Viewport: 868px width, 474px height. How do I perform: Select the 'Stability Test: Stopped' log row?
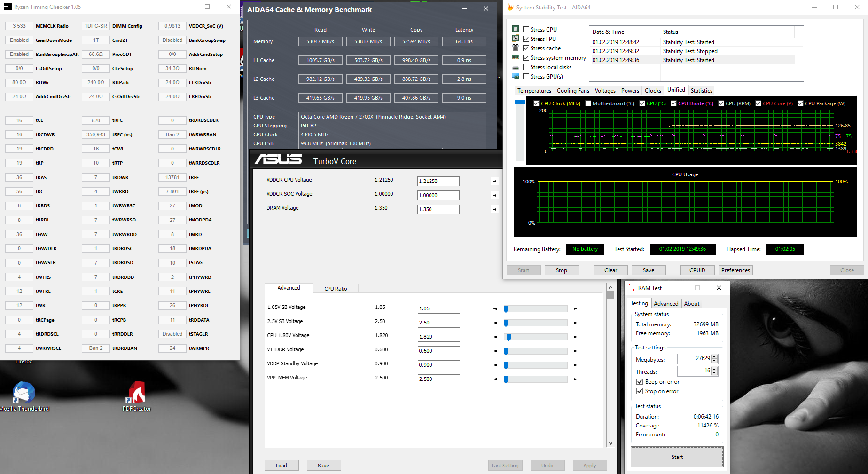(x=692, y=51)
